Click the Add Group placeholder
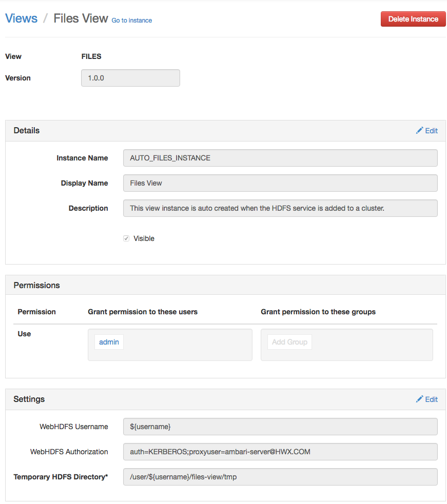Image resolution: width=447 pixels, height=504 pixels. (289, 342)
